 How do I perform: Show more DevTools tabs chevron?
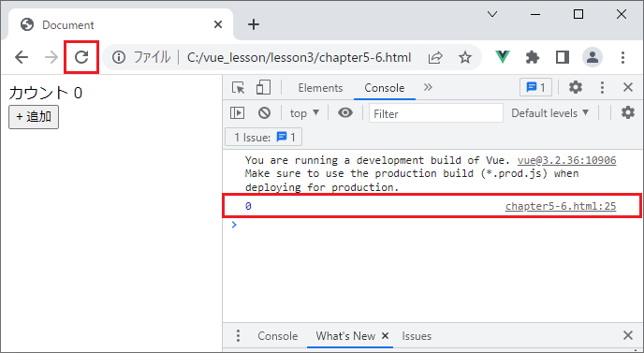click(428, 87)
